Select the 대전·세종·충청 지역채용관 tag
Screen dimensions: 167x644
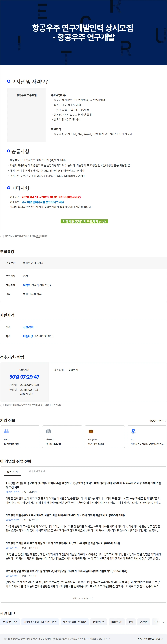pos(74,622)
